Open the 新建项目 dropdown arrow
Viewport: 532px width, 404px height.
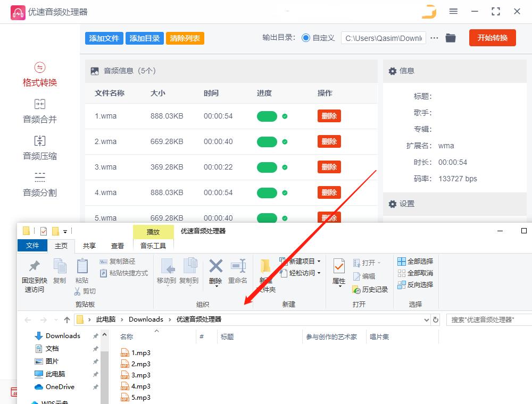click(319, 262)
